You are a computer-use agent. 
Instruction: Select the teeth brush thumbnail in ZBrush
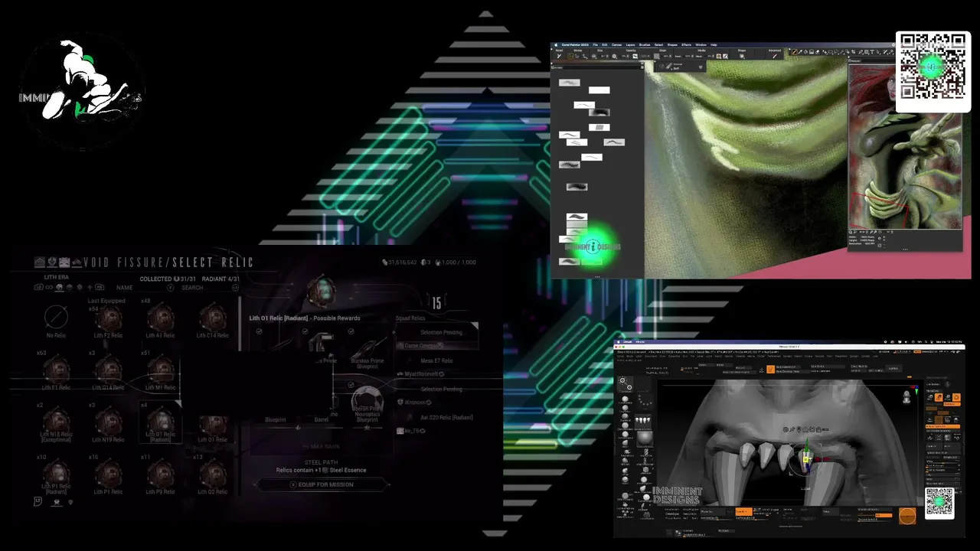tap(644, 422)
